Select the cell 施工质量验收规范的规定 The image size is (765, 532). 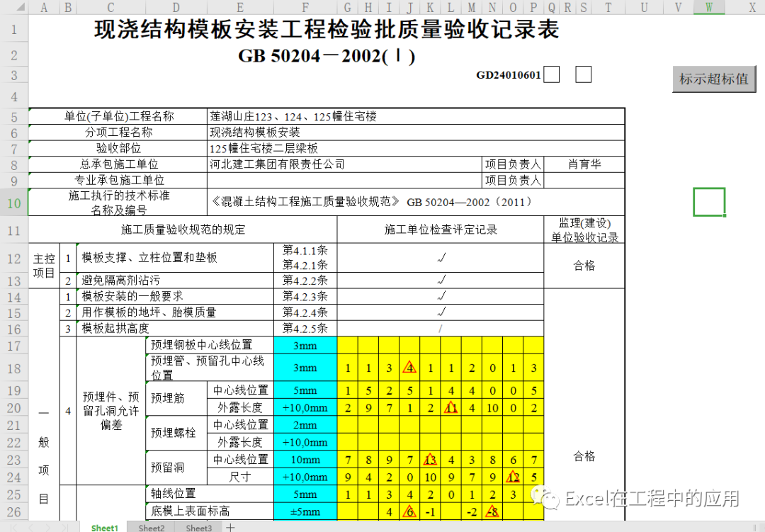click(183, 230)
